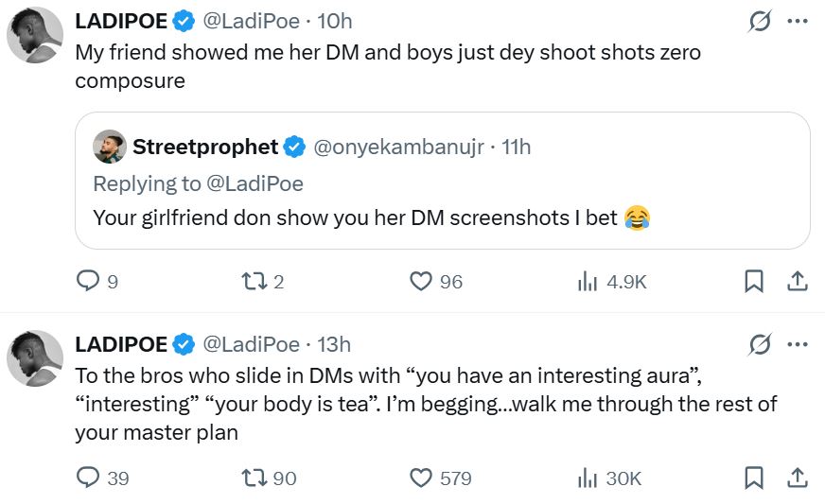Open more options on first tweet
The height and width of the screenshot is (504, 825).
click(798, 21)
